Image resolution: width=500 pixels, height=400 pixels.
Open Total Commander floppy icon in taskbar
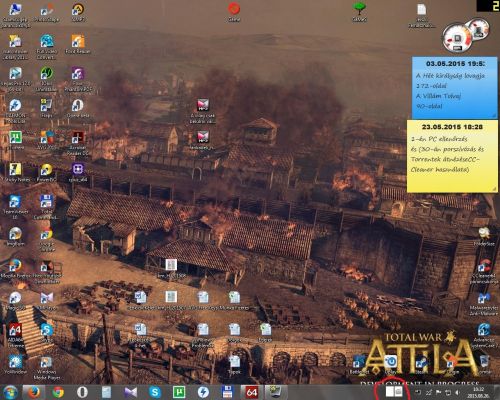coord(227,392)
